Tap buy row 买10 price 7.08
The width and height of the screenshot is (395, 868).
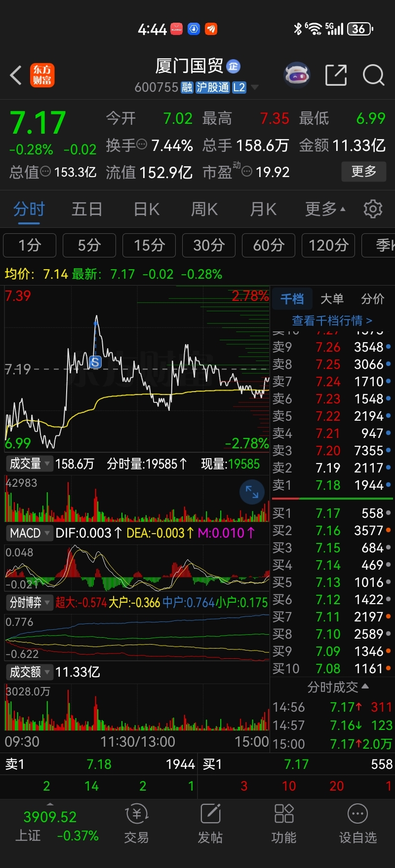click(328, 669)
